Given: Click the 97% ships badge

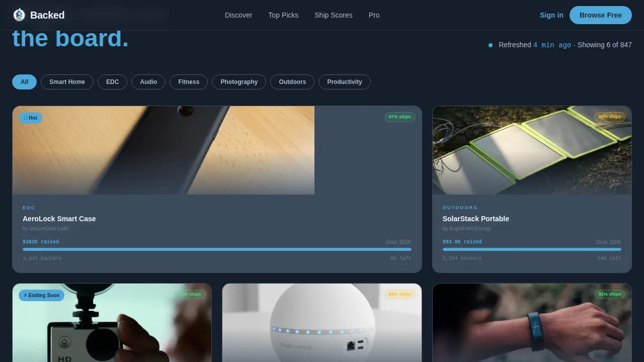Looking at the screenshot, I should tap(400, 117).
